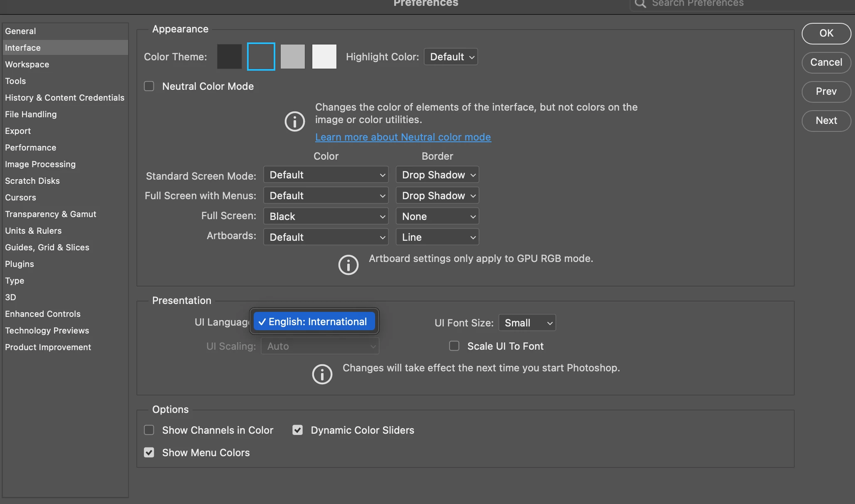Click the search magnifier icon

click(x=640, y=4)
